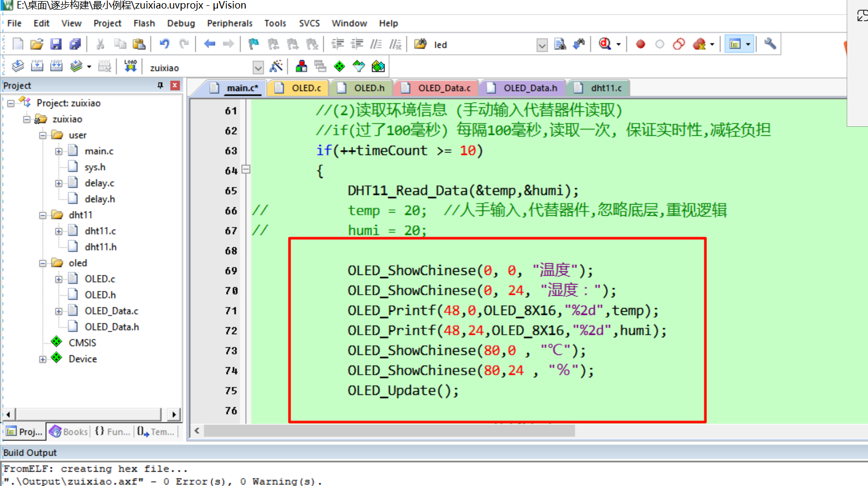This screenshot has height=486, width=868.
Task: Open Options for Target wand icon
Action: click(x=276, y=67)
